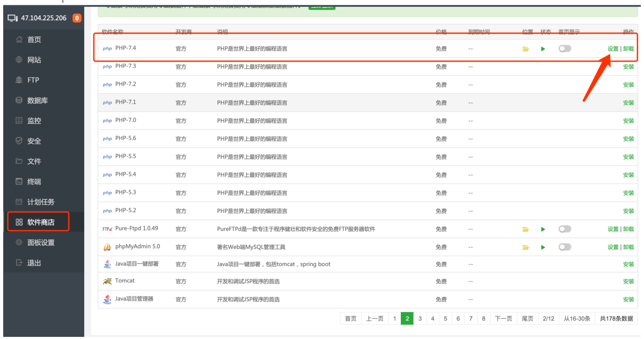Click 设置 for PHP-7.4
644x339 pixels.
pos(613,48)
